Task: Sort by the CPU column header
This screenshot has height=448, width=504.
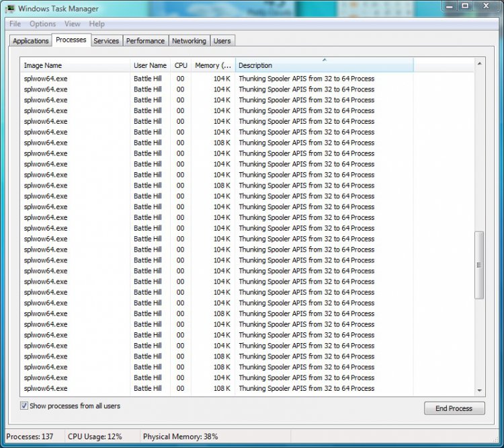Action: tap(181, 65)
